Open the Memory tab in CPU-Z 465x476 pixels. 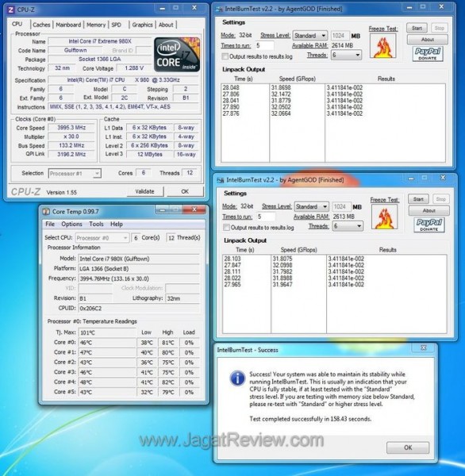coord(96,25)
